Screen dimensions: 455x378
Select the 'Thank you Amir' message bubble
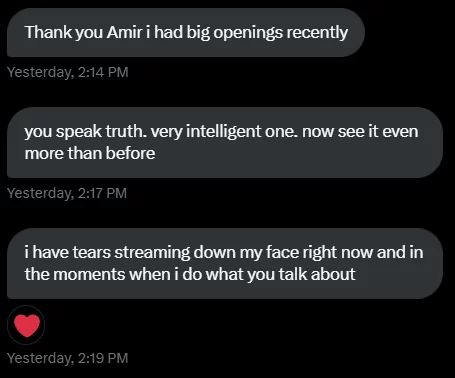point(186,33)
